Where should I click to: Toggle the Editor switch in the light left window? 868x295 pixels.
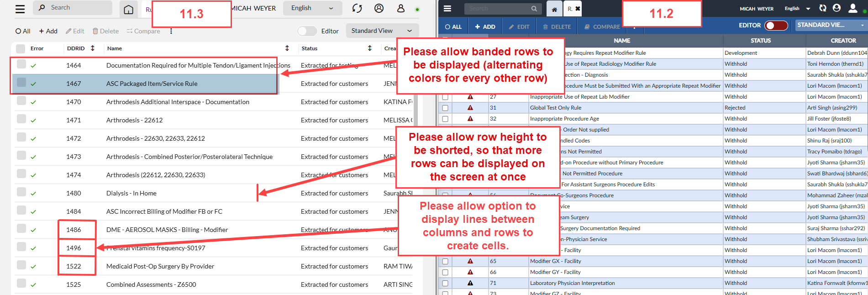307,31
